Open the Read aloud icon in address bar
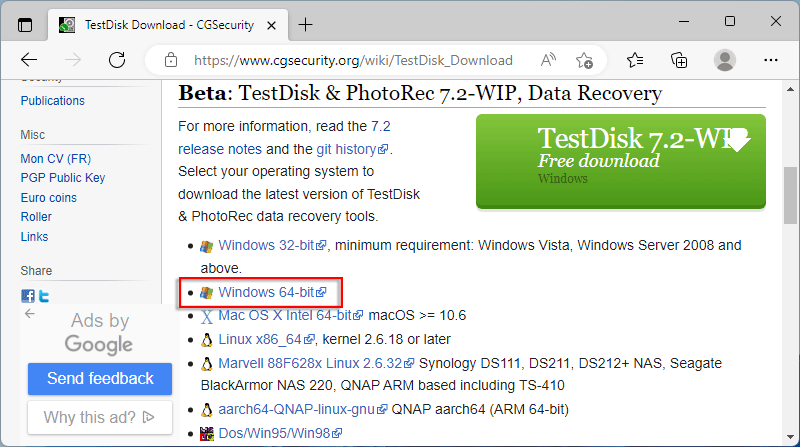 (549, 60)
